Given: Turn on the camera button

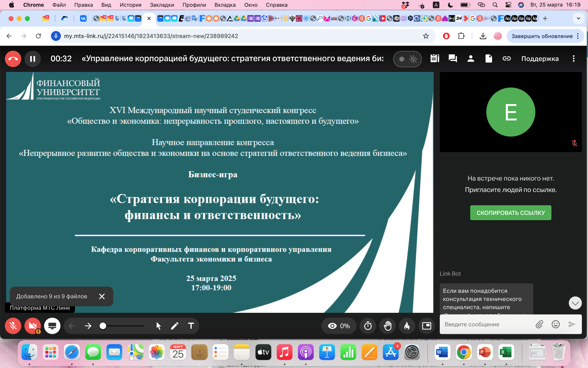Looking at the screenshot, I should (x=32, y=326).
